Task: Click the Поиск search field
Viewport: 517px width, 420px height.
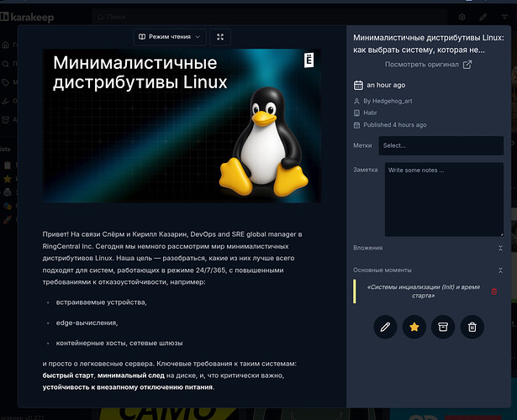Action: pos(168,16)
